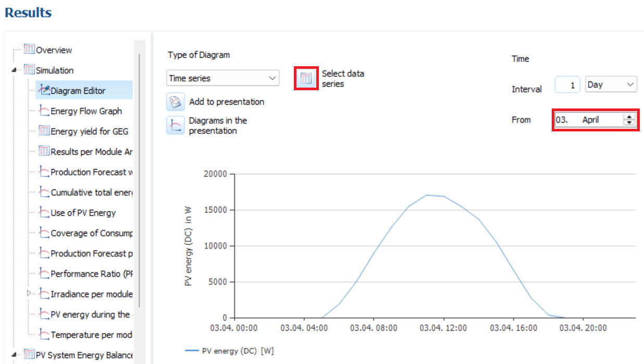Image resolution: width=644 pixels, height=364 pixels.
Task: Click the Interval number input field
Action: point(567,85)
